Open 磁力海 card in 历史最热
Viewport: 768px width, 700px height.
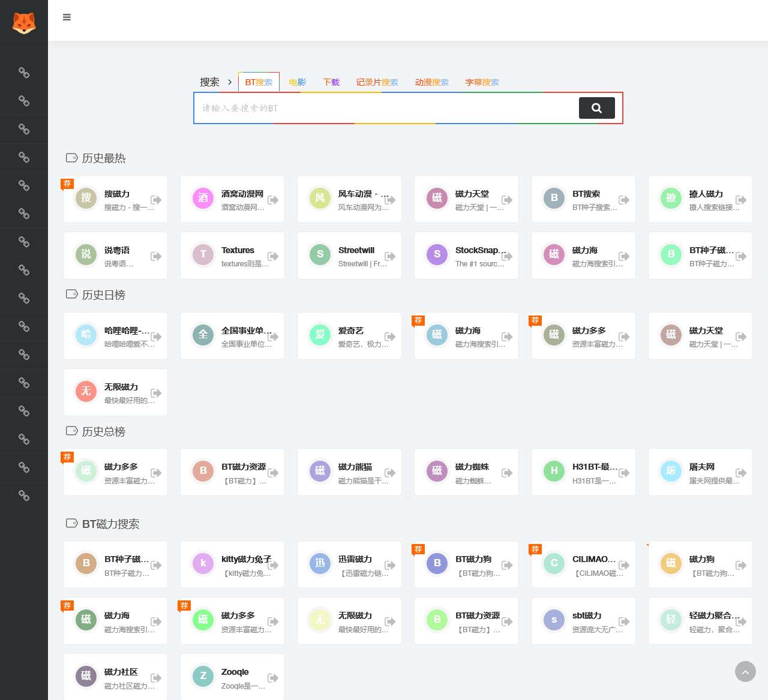(x=583, y=256)
